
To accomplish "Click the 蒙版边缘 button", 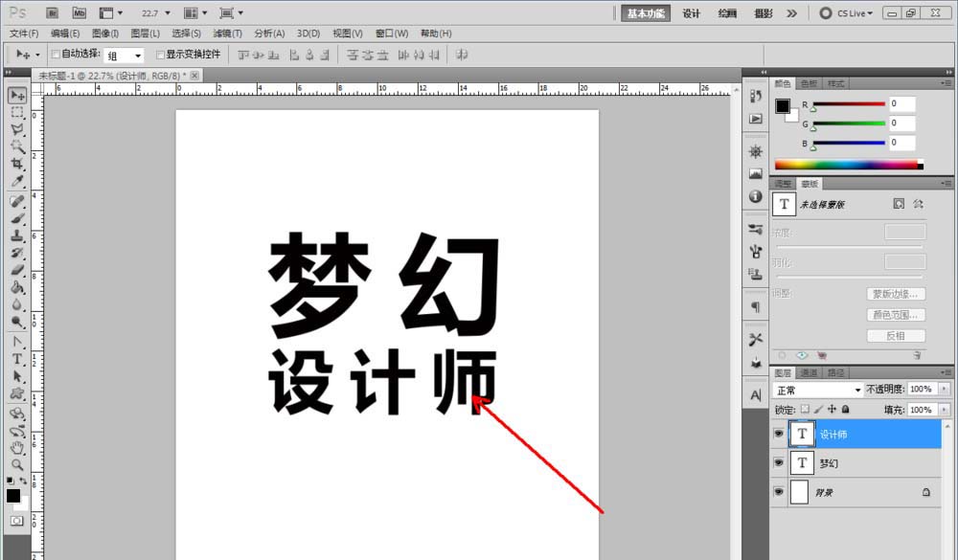I will [895, 293].
